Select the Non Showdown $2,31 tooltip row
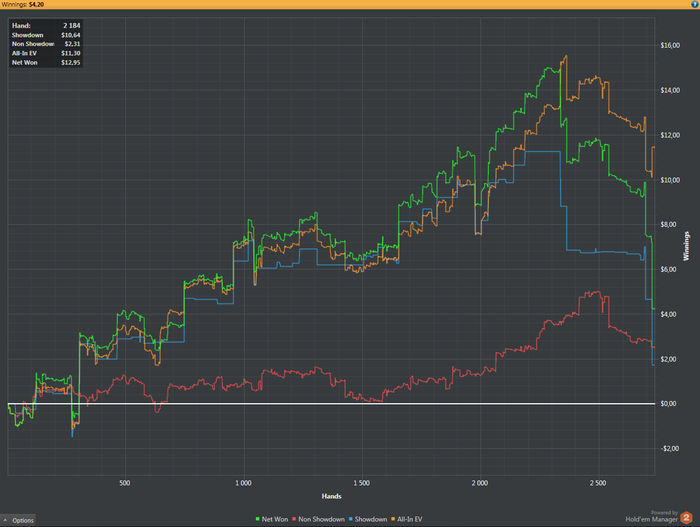 pyautogui.click(x=46, y=44)
